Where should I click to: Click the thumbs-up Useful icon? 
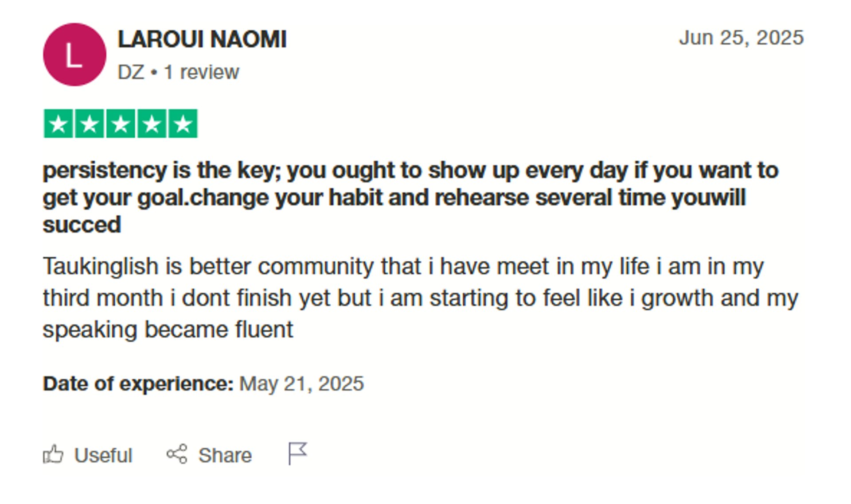(53, 454)
